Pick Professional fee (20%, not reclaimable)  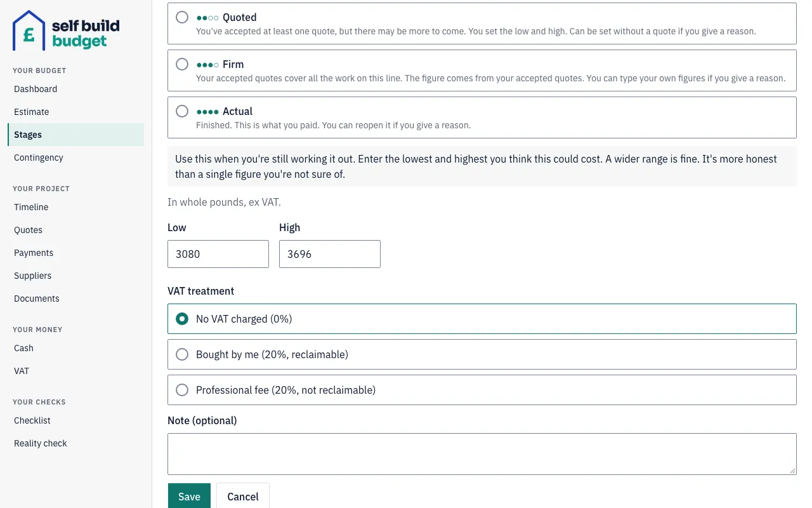tap(481, 390)
